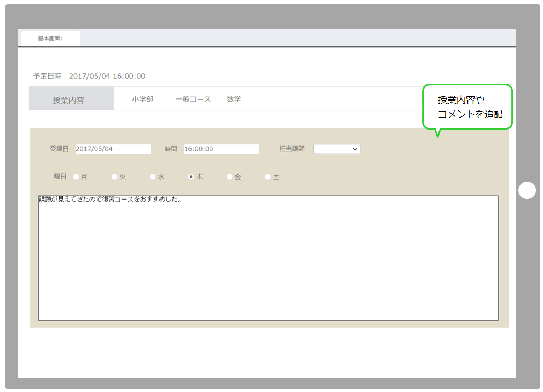This screenshot has width=543, height=392.
Task: Select the 月 weekday radio button
Action: tap(76, 177)
